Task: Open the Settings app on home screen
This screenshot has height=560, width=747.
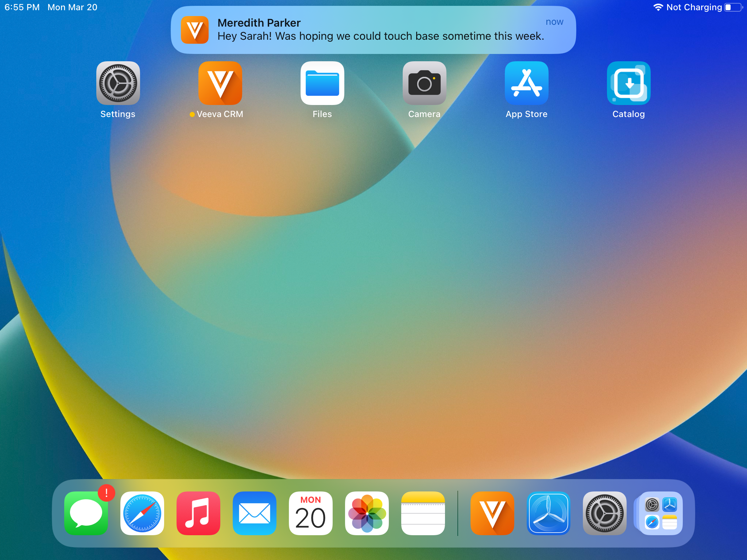Action: (118, 83)
